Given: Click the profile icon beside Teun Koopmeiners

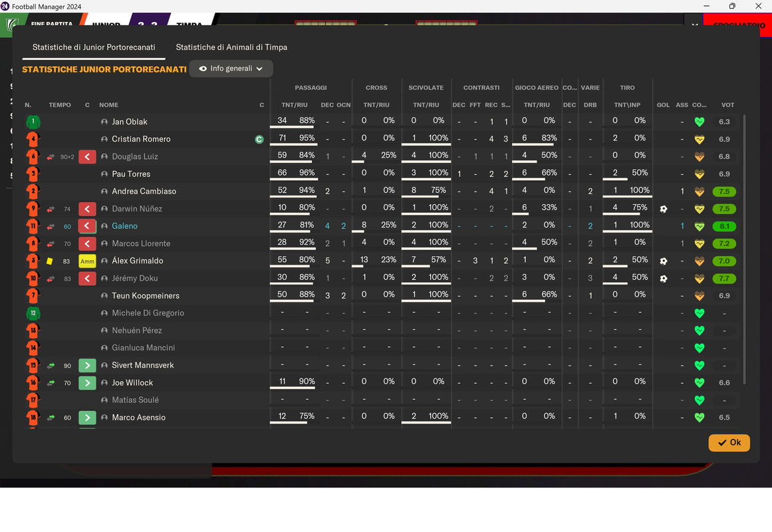Looking at the screenshot, I should pos(104,295).
